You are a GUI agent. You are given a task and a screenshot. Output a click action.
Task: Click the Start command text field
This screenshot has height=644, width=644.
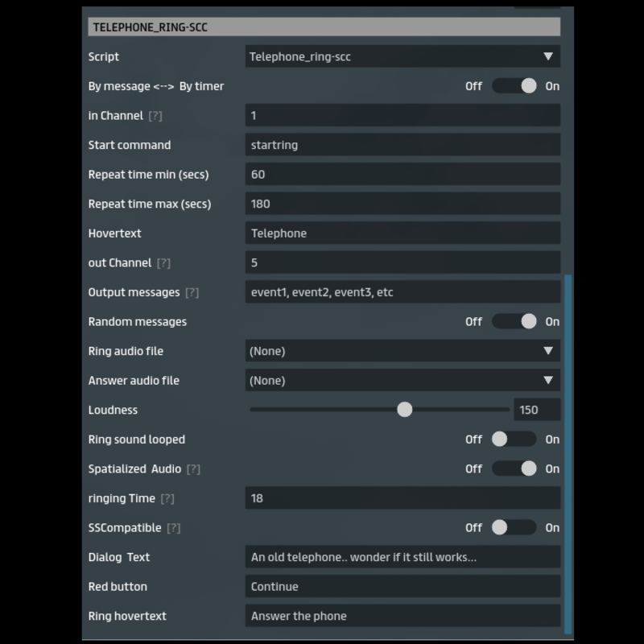point(402,145)
